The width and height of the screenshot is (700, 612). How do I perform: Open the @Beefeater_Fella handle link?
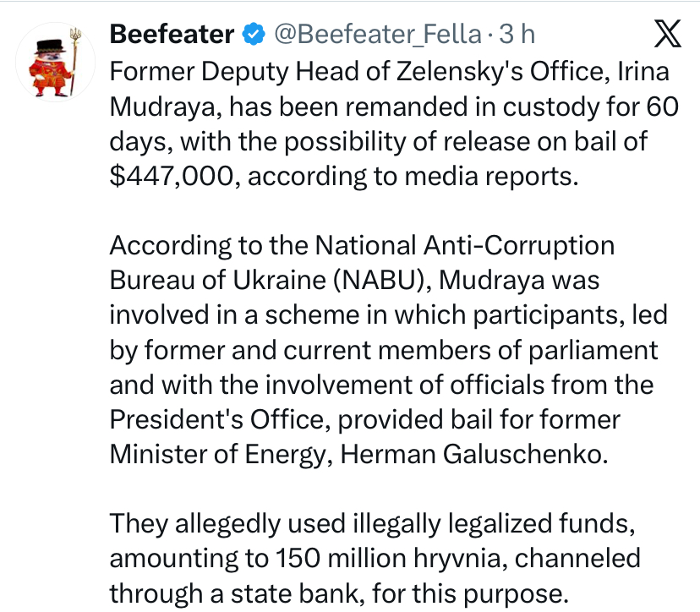click(378, 35)
